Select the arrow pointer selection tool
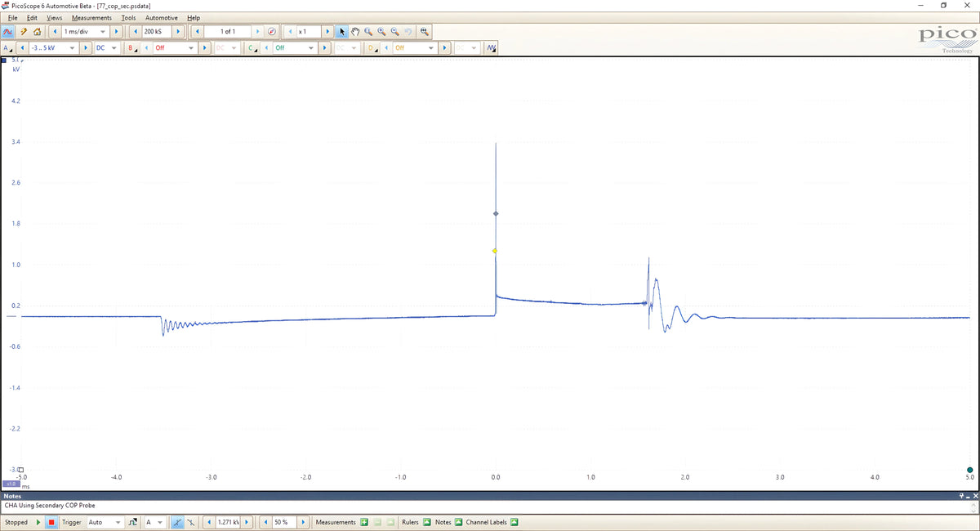980x531 pixels. (x=342, y=31)
